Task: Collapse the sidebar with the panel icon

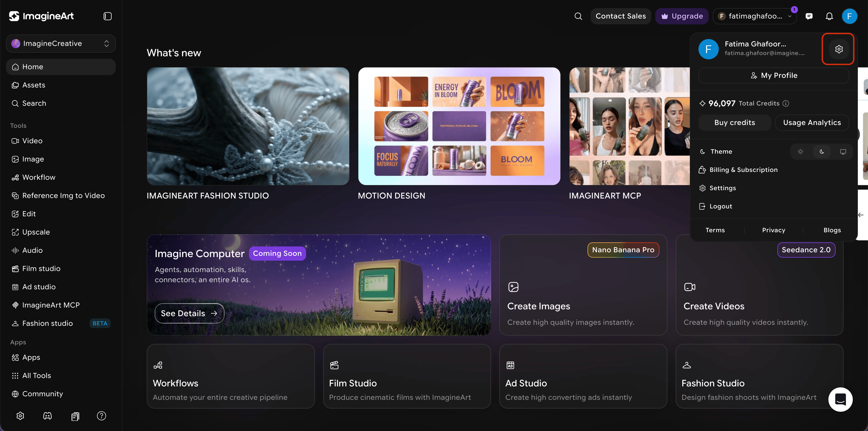Action: coord(108,16)
